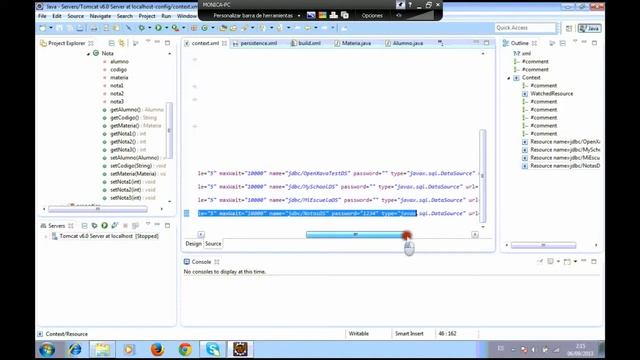640x360 pixels.
Task: Expand the Tomcat v6.0 Server entry
Action: [x=45, y=236]
